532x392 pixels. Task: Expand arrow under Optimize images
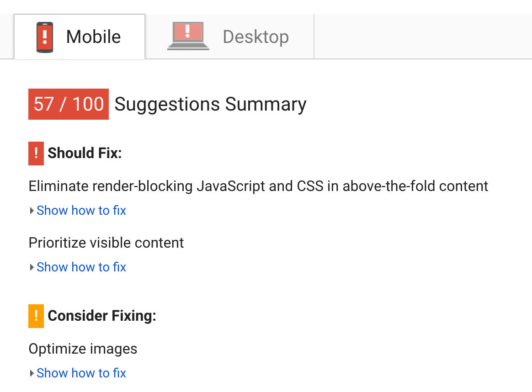click(x=32, y=373)
